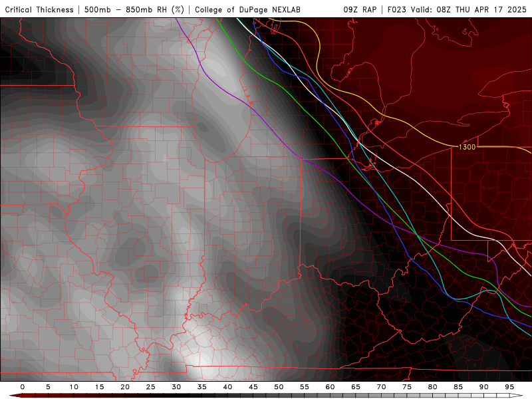Click the "95" color scale label

(509, 387)
